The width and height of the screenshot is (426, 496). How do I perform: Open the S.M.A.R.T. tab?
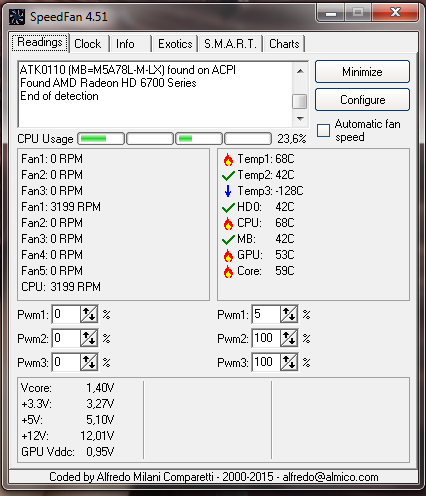coord(231,44)
